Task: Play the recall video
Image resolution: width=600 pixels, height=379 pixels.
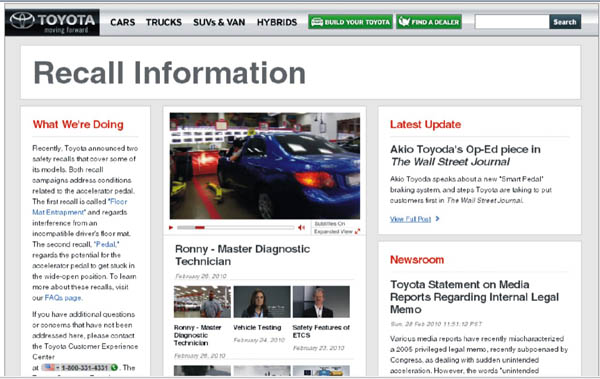Action: pyautogui.click(x=171, y=227)
